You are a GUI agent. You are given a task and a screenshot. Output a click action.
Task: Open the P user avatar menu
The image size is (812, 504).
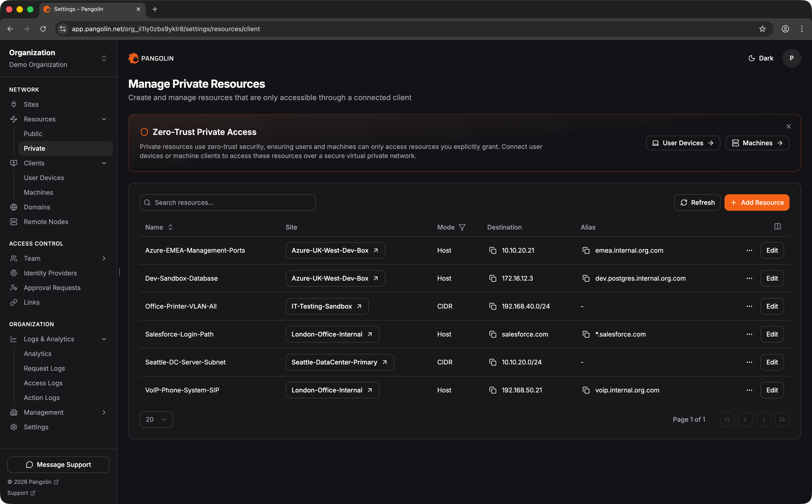click(791, 58)
